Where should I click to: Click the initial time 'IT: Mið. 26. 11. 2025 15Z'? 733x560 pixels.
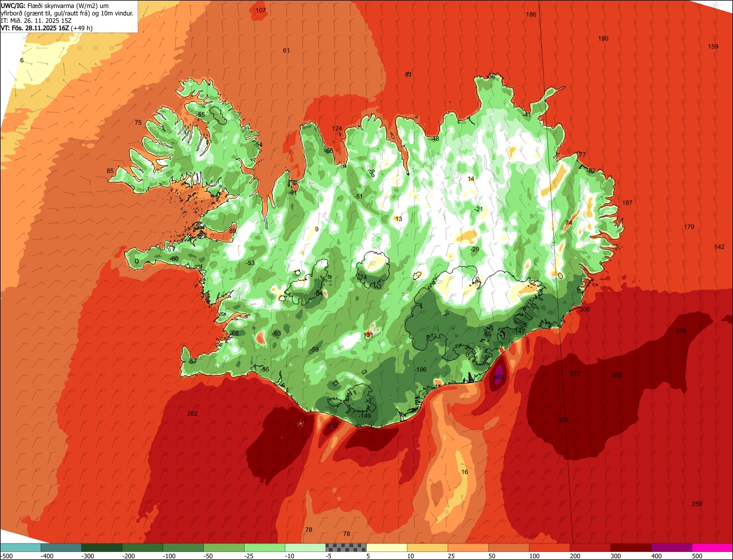click(36, 20)
